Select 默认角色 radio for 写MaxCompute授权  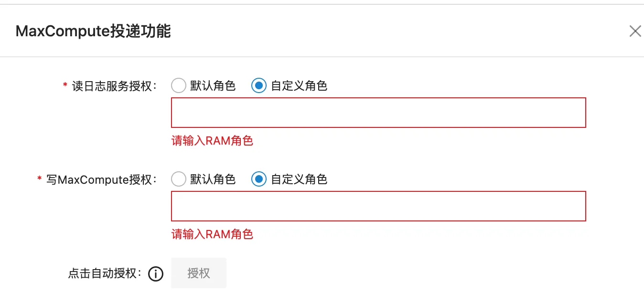click(x=178, y=179)
